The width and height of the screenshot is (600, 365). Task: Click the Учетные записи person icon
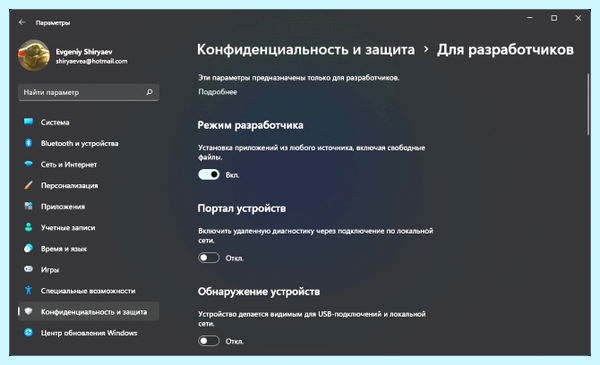pos(28,227)
